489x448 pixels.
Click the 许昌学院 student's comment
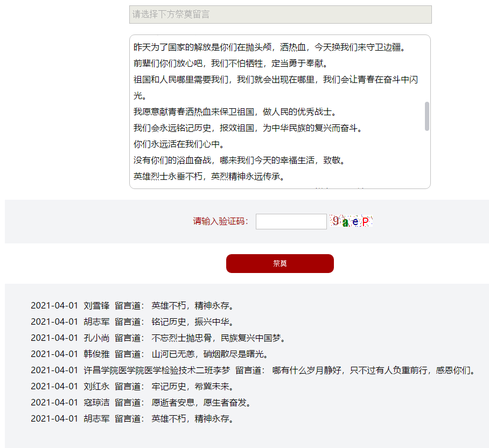(x=253, y=370)
